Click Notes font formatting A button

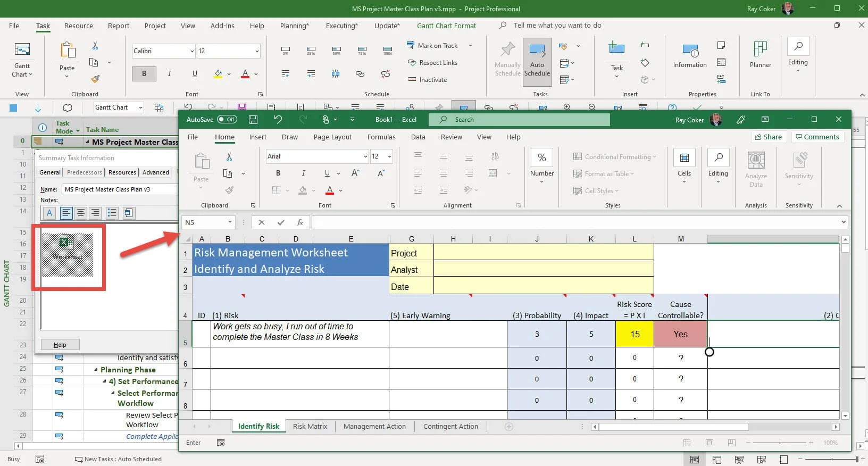point(49,213)
